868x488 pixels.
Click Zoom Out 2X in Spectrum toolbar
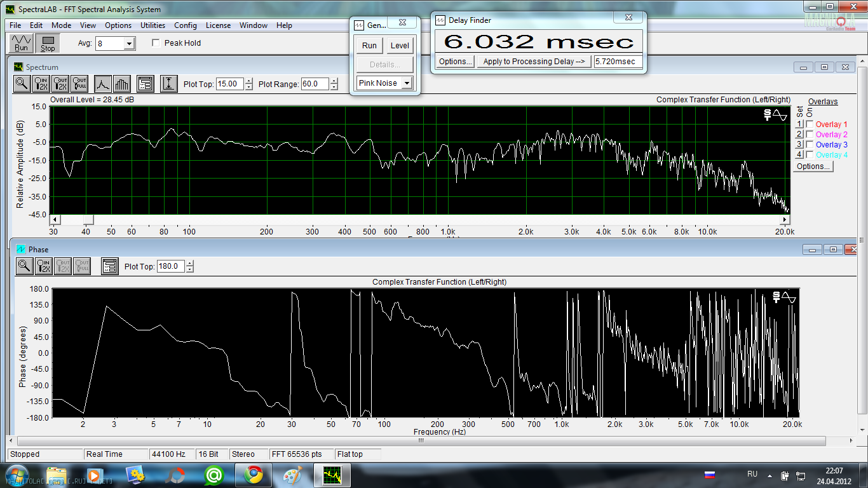(x=60, y=83)
